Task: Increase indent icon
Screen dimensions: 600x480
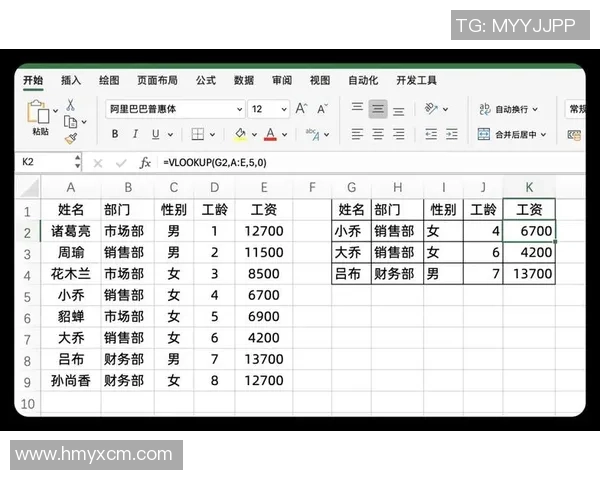Action: 452,134
